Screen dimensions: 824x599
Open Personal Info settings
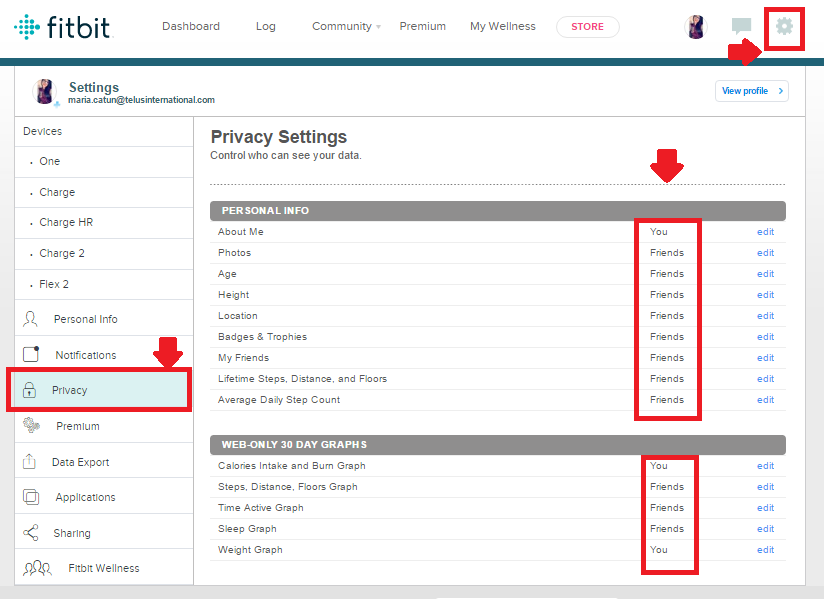(x=104, y=319)
